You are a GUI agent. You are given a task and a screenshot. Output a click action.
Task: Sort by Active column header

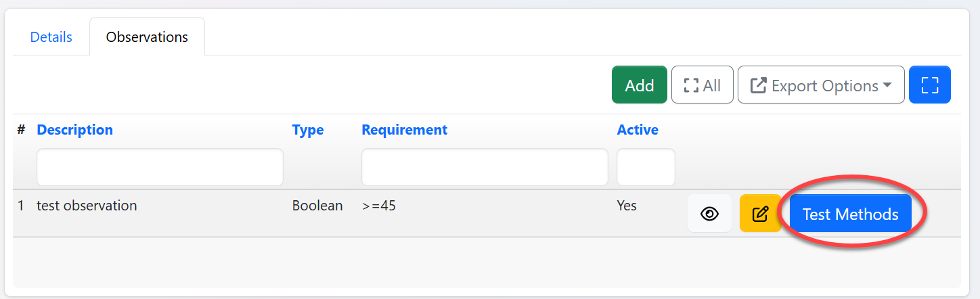point(637,130)
